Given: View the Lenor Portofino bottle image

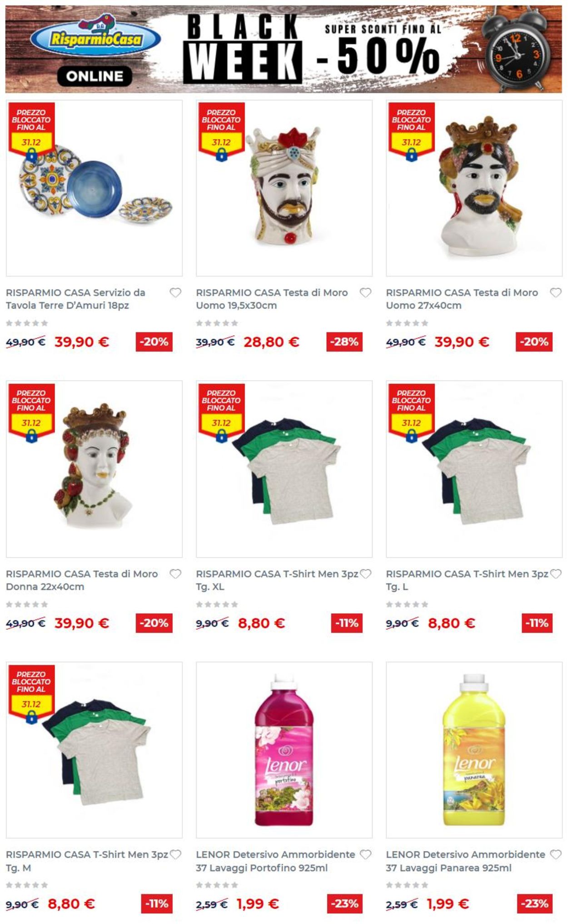Looking at the screenshot, I should pos(284,750).
